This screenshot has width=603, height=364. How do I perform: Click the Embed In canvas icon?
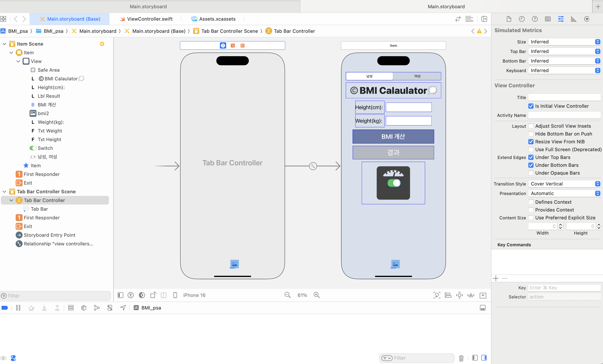tap(483, 295)
